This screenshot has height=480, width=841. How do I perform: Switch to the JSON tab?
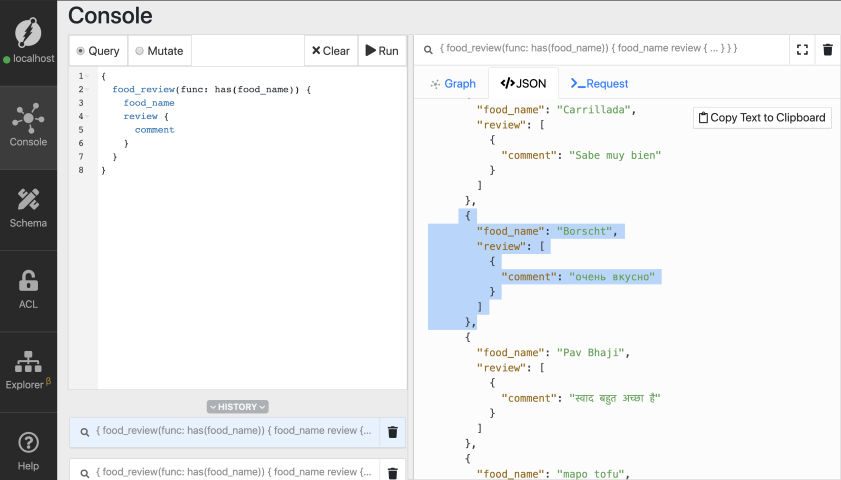522,84
